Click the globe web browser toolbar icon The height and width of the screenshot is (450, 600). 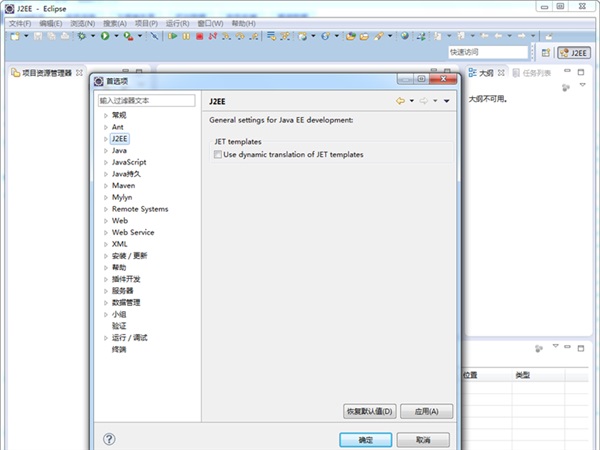404,36
